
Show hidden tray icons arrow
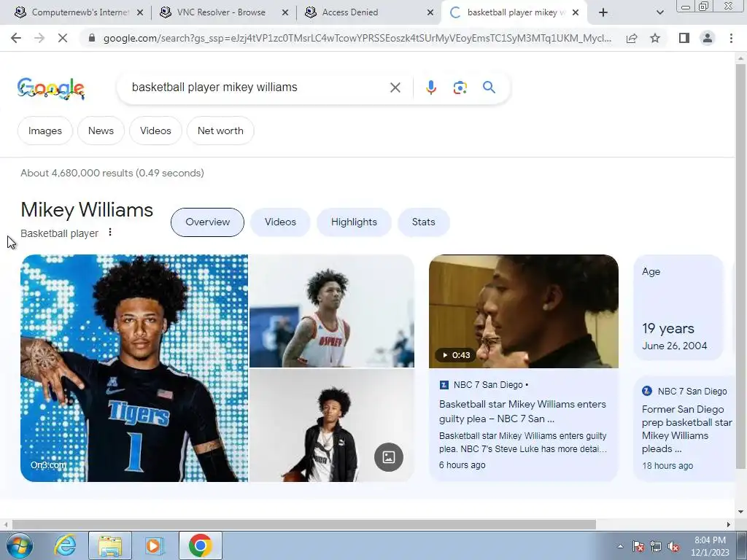coord(620,547)
